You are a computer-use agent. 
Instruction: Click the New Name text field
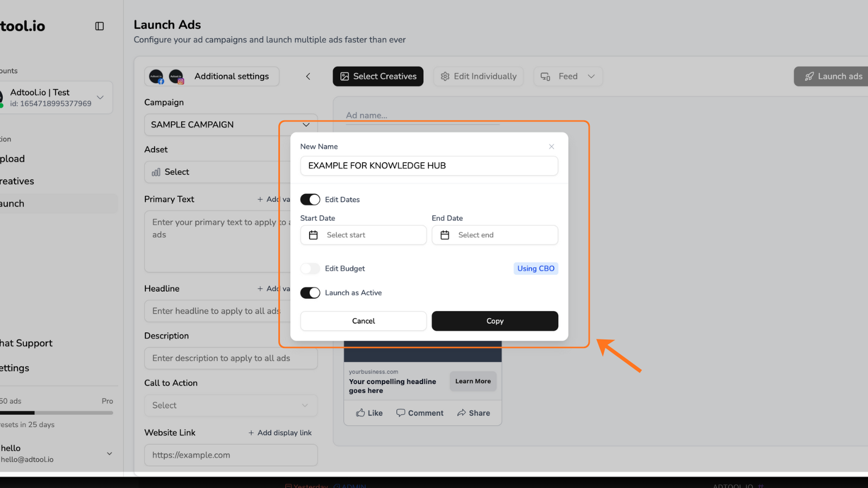coord(429,165)
